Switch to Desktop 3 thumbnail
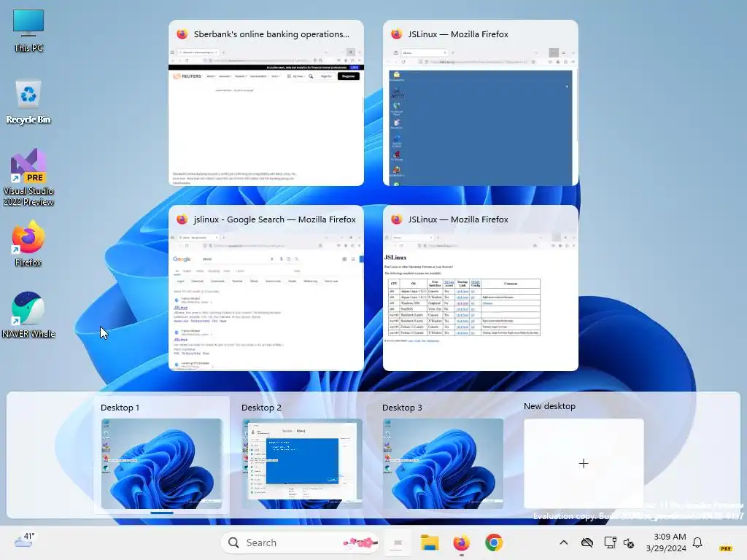This screenshot has width=747, height=560. pos(443,463)
